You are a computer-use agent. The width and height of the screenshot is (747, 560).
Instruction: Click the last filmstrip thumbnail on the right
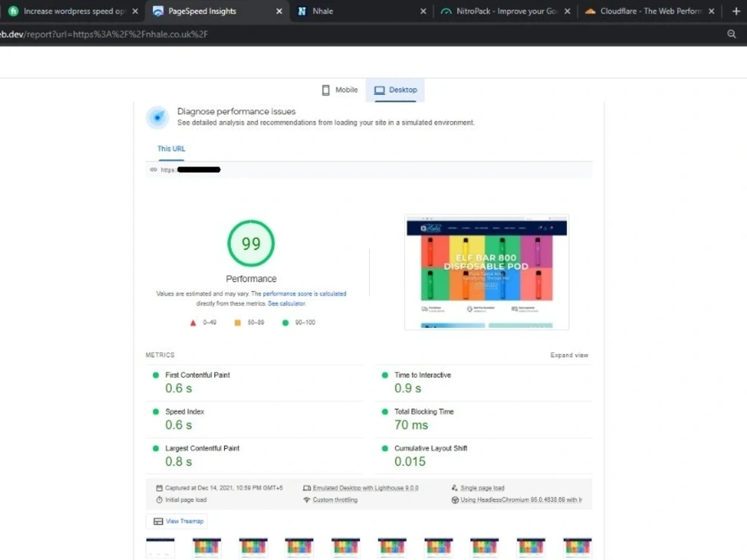[577, 547]
